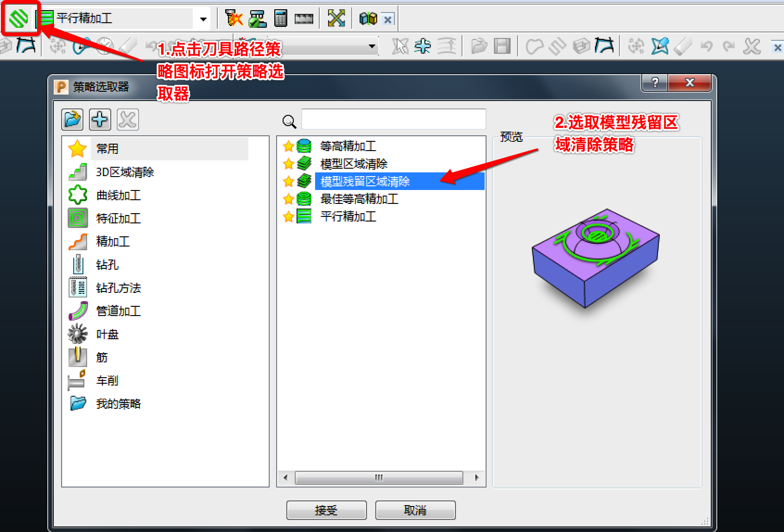Select the 车削 category

click(x=107, y=380)
